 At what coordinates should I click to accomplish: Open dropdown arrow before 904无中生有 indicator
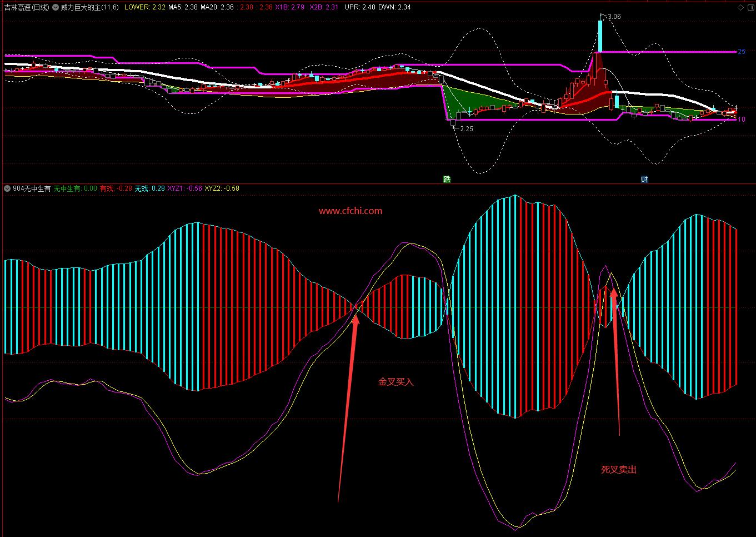click(7, 188)
